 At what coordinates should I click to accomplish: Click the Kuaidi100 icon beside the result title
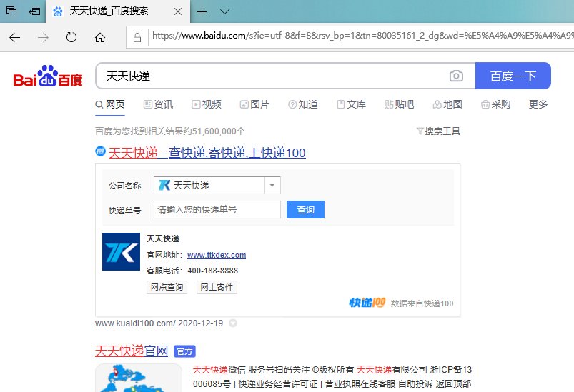pos(100,151)
